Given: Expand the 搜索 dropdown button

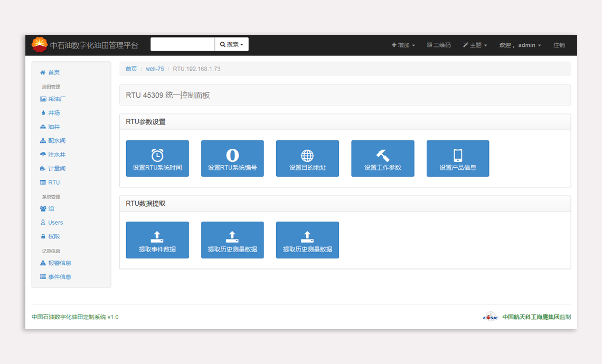Looking at the screenshot, I should coord(231,45).
